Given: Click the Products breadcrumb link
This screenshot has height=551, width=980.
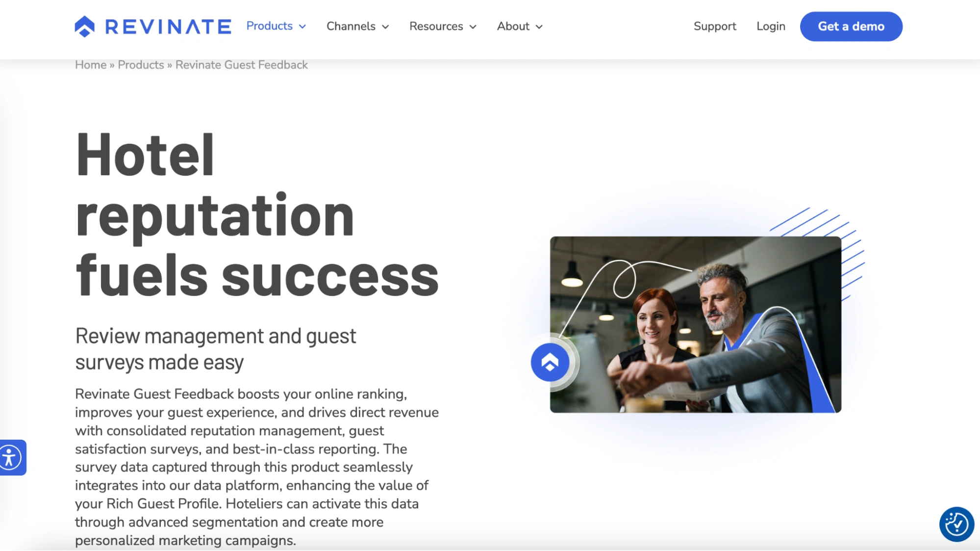Looking at the screenshot, I should pos(141,65).
